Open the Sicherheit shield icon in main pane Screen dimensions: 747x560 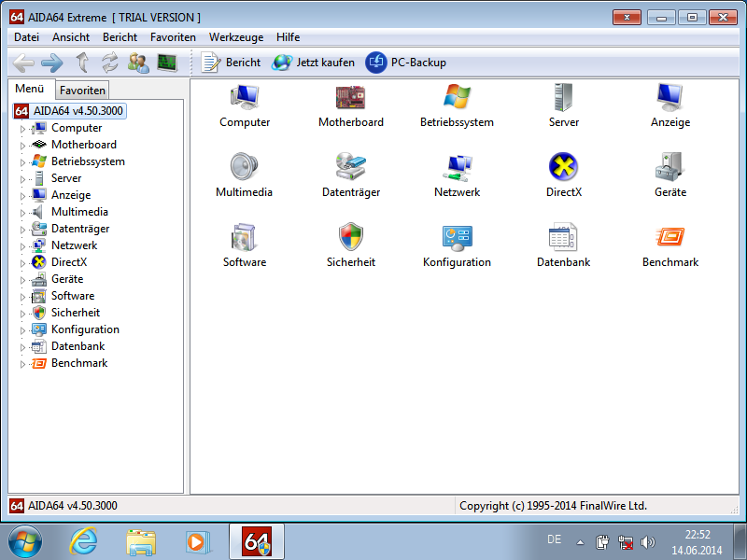pyautogui.click(x=351, y=237)
